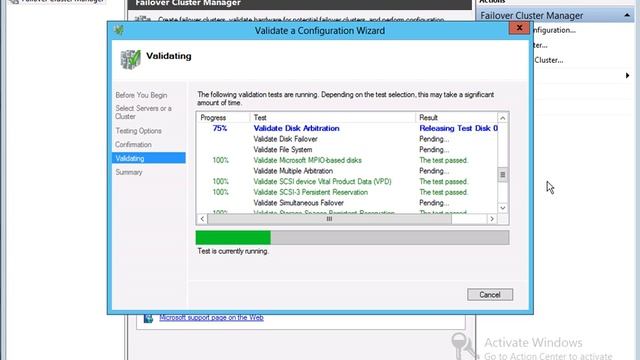Select the Validating step
The height and width of the screenshot is (360, 640).
pos(149,158)
